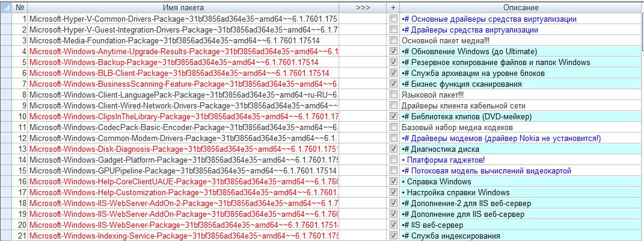644x241 pixels.
Task: Check the Платформа гаджетов checkbox
Action: point(393,160)
